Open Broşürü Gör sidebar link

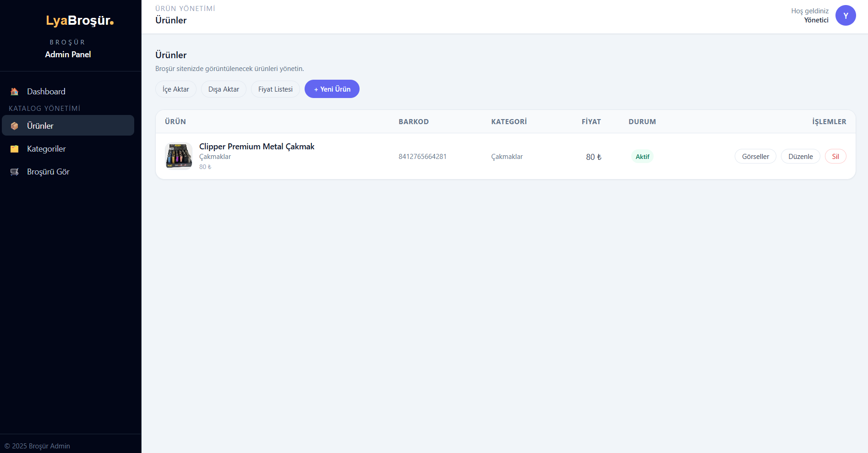(x=48, y=172)
